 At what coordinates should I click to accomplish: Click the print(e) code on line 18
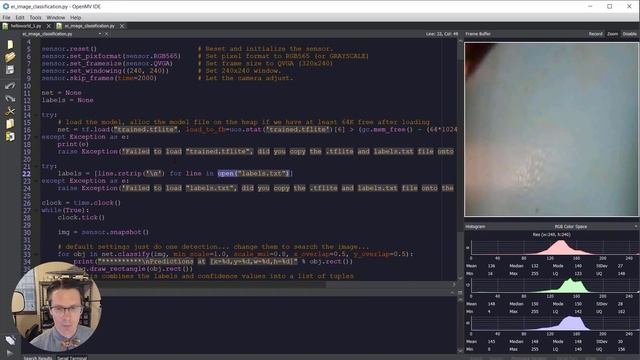pos(73,144)
